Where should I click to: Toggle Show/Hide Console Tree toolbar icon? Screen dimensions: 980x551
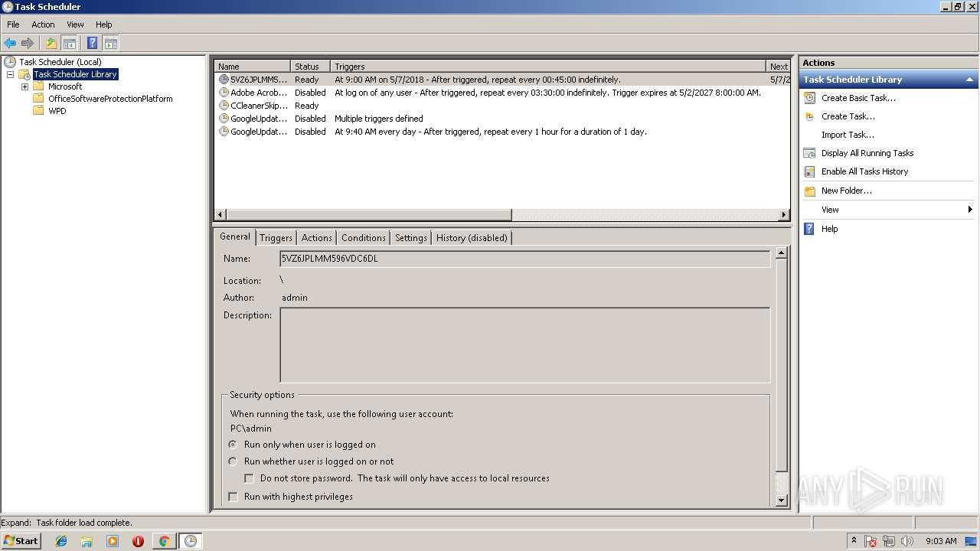pyautogui.click(x=69, y=44)
